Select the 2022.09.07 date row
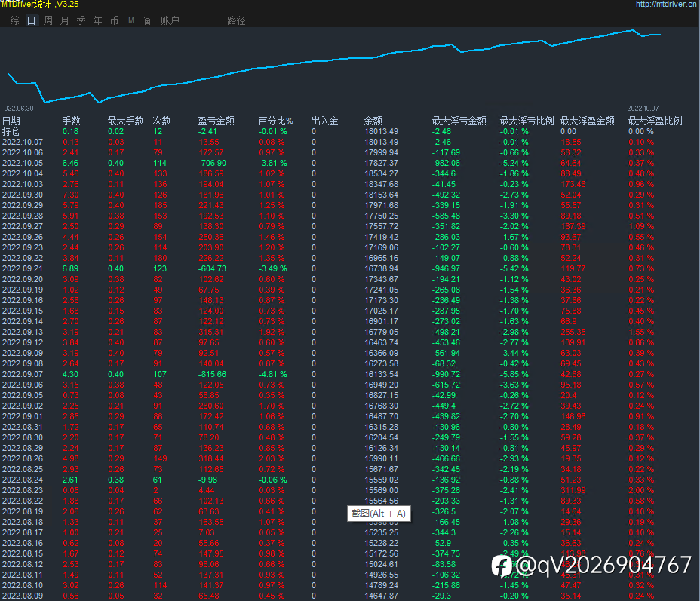The image size is (700, 601). 23,374
